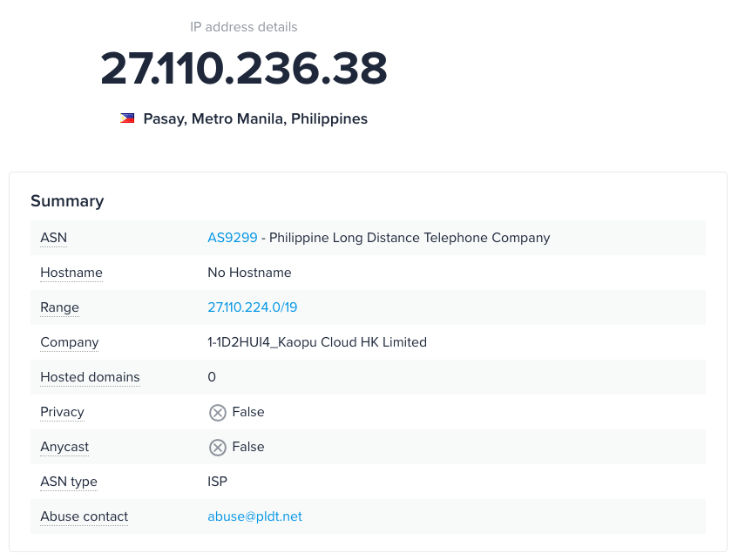Click the Abuse contact label
The width and height of the screenshot is (745, 560).
(84, 516)
